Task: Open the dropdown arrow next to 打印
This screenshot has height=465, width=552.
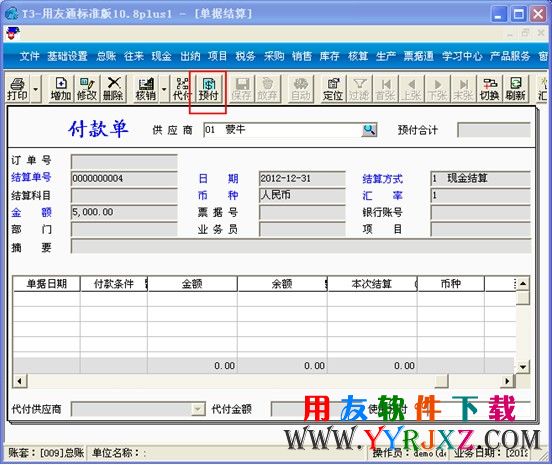Action: 36,89
